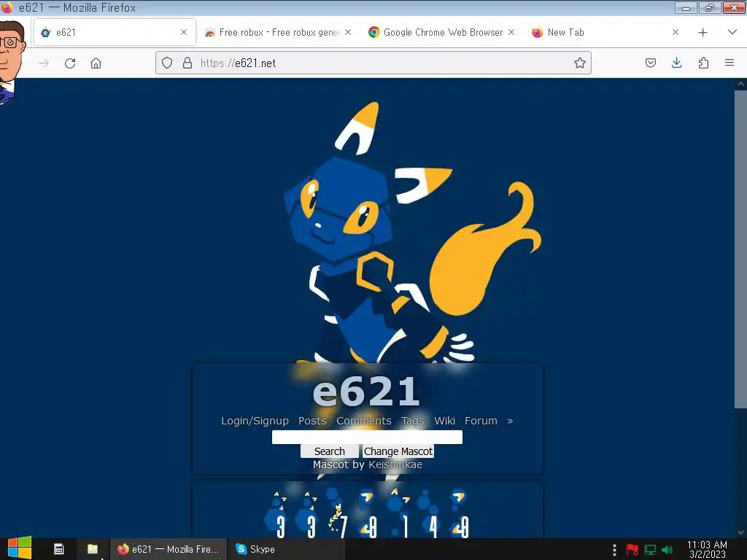Click the page vertical scrollbar thumb
The width and height of the screenshot is (747, 560).
(x=740, y=249)
